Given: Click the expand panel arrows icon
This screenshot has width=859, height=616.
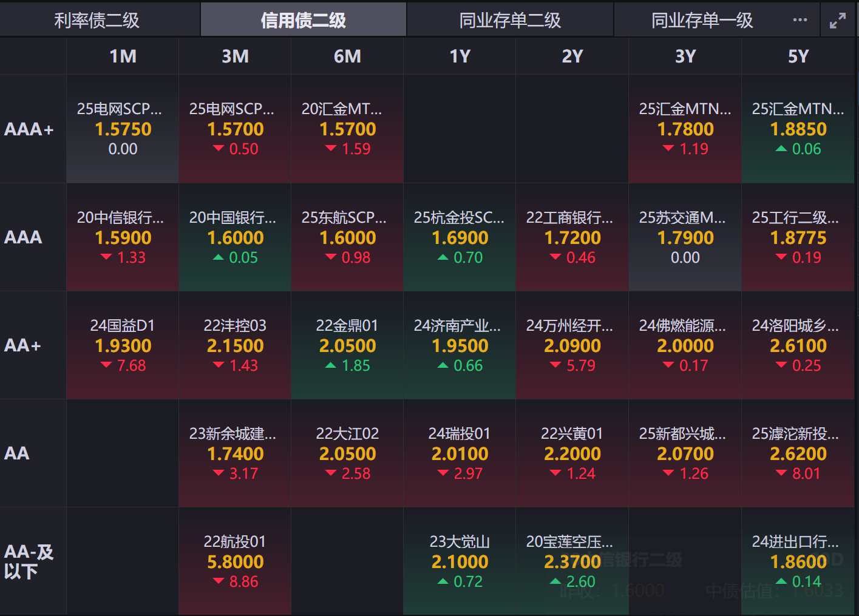Looking at the screenshot, I should pos(837,21).
